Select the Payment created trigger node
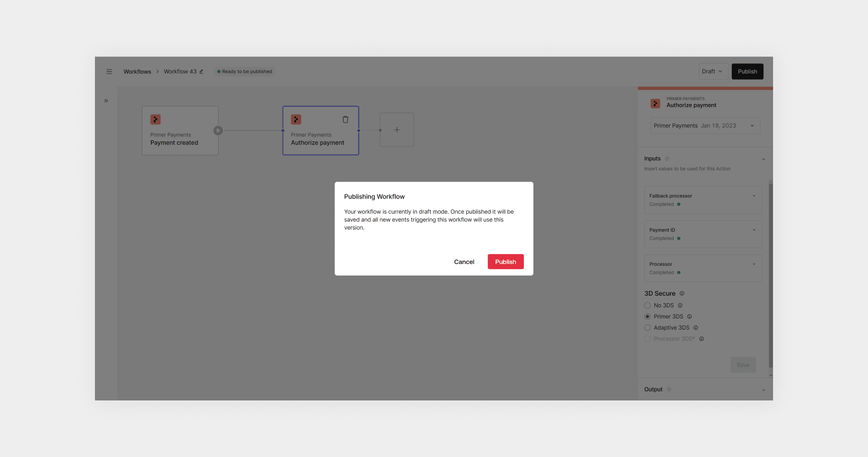Viewport: 868px width, 457px height. (x=180, y=131)
